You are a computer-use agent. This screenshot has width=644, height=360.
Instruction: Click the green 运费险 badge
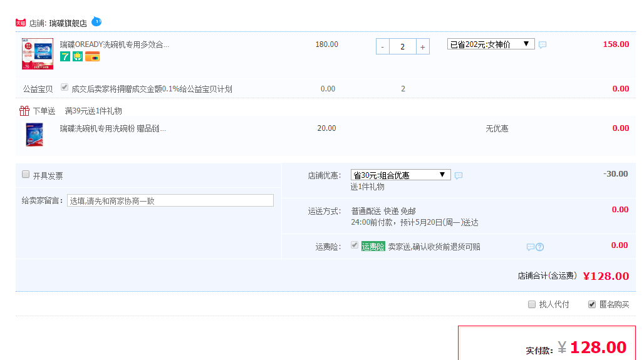373,247
